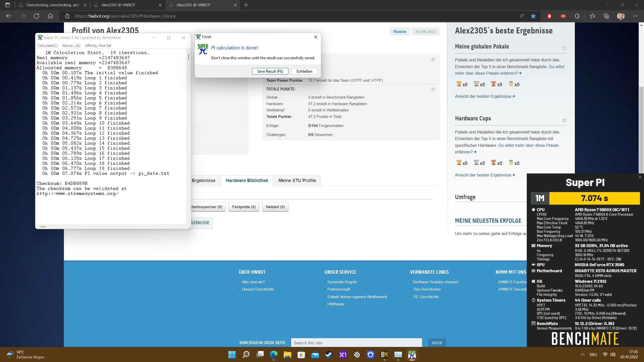Open File Explorer from taskbar
This screenshot has width=644, height=362.
287,355
